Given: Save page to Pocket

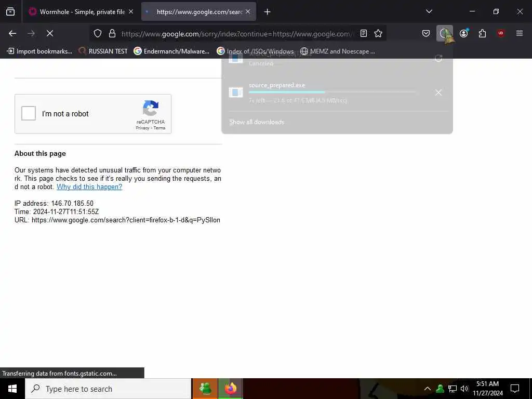Looking at the screenshot, I should pos(426,33).
